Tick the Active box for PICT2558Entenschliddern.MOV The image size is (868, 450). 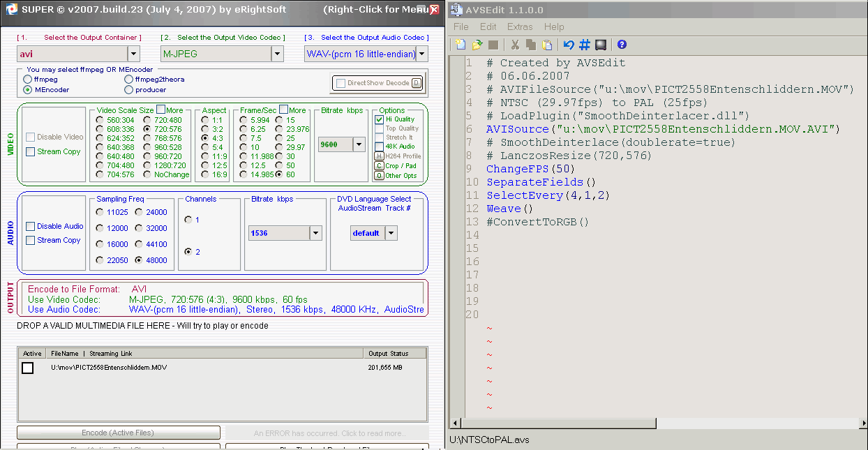tap(28, 368)
